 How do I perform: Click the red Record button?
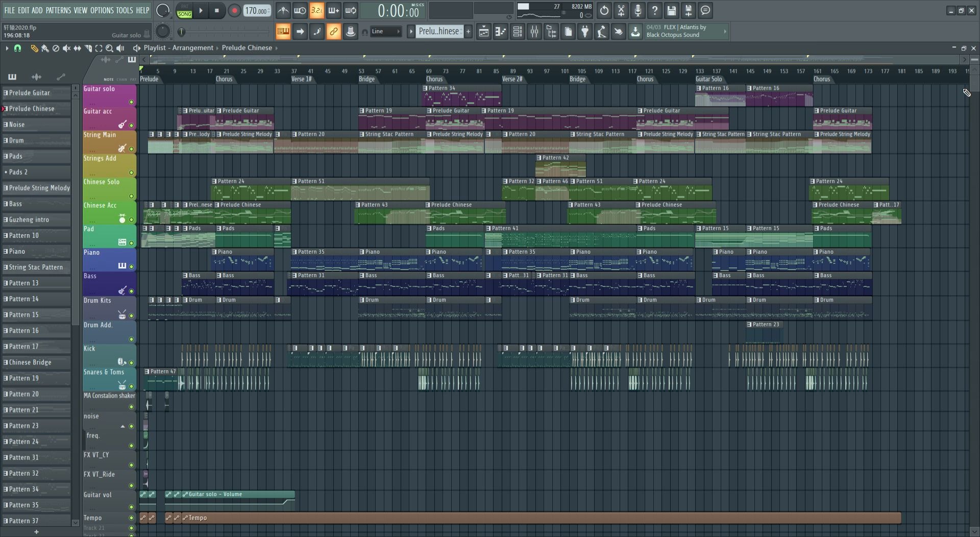[x=234, y=11]
